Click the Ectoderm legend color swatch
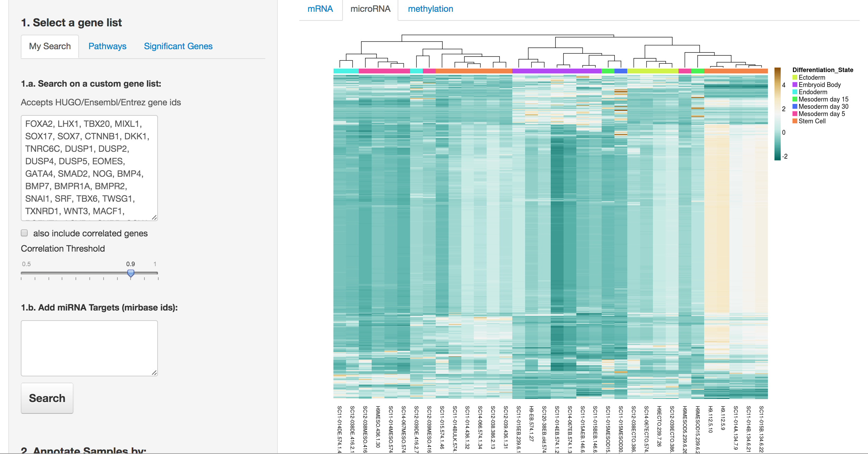Image resolution: width=868 pixels, height=454 pixels. pyautogui.click(x=795, y=78)
